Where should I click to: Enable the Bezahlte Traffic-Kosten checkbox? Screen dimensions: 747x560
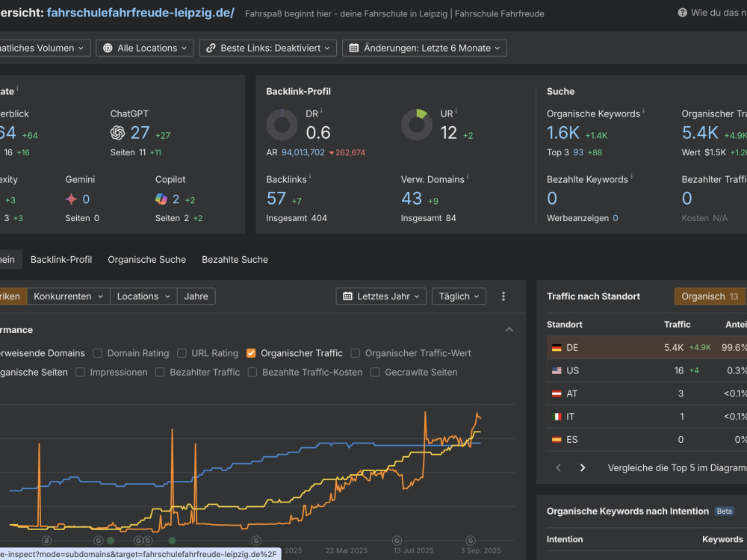[x=252, y=372]
